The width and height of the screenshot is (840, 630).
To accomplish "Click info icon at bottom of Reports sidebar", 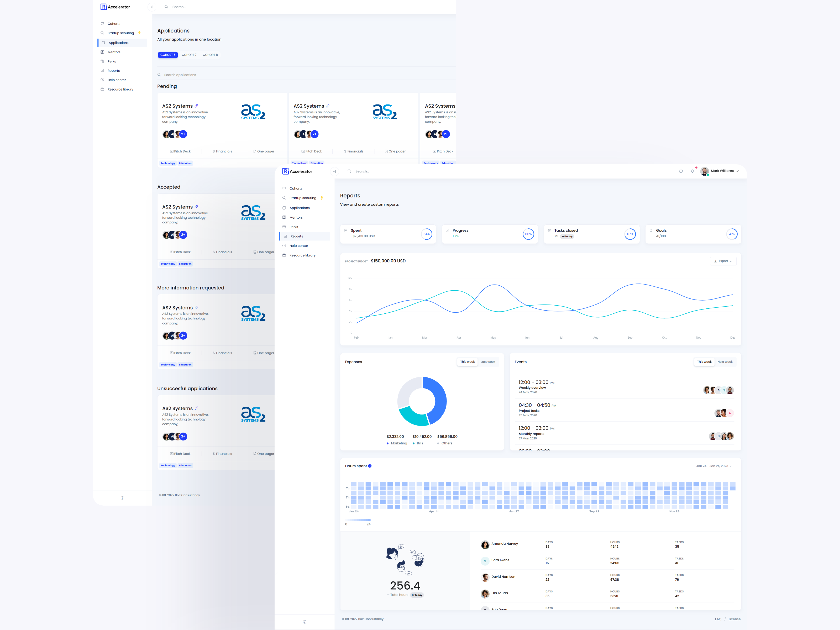I will (304, 622).
